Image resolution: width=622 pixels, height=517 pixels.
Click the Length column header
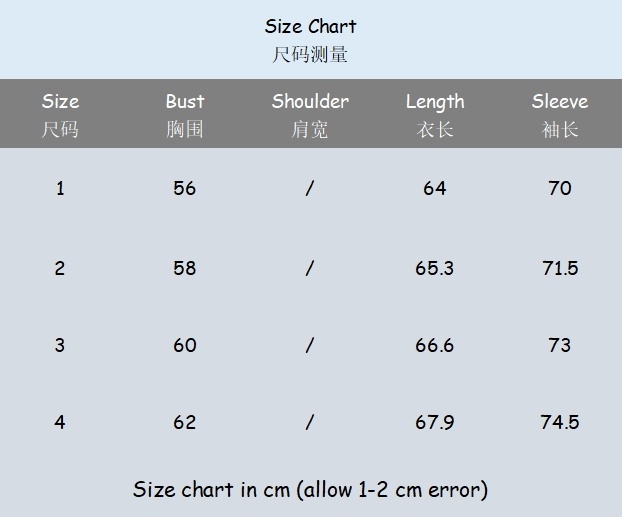pos(435,102)
